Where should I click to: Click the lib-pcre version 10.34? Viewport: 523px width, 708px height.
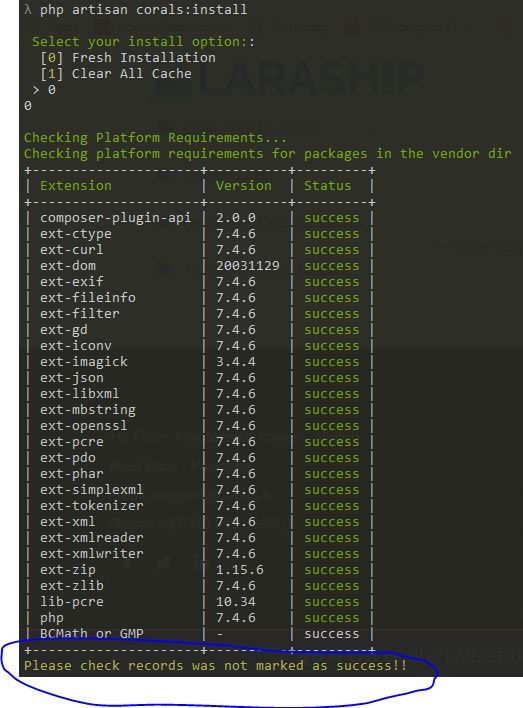pos(235,602)
